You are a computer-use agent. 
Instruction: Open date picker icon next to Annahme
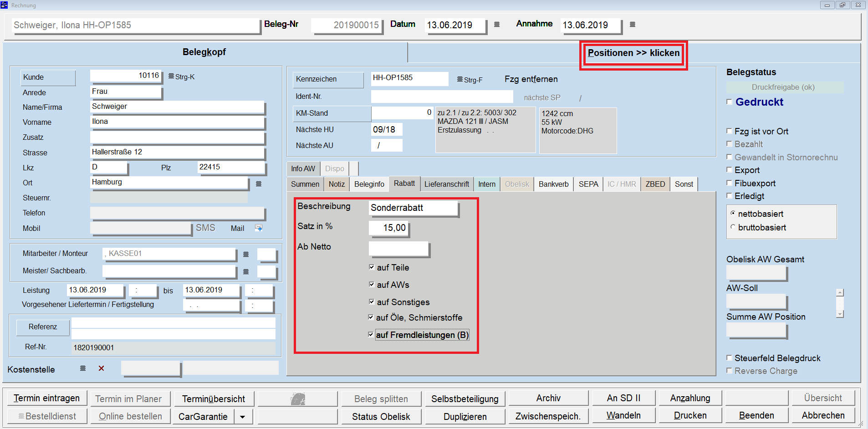(x=633, y=25)
